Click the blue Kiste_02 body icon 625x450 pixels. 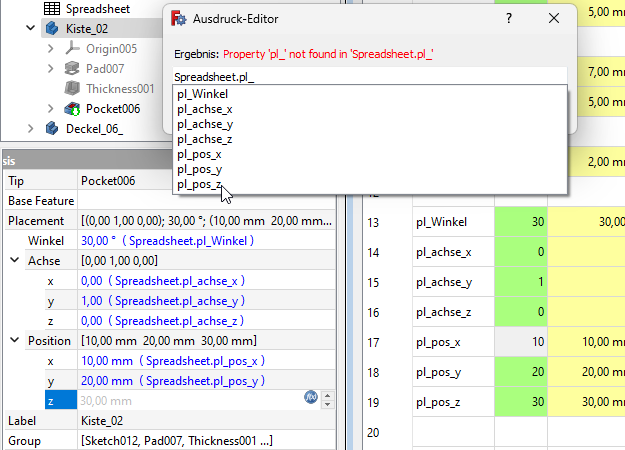pyautogui.click(x=51, y=28)
